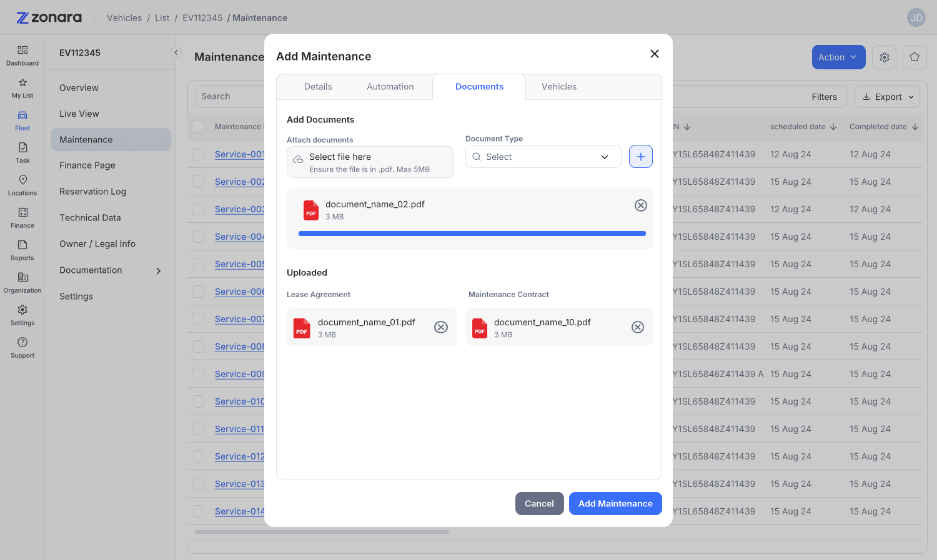The image size is (937, 560).
Task: Expand the Documentation submenu
Action: (111, 270)
